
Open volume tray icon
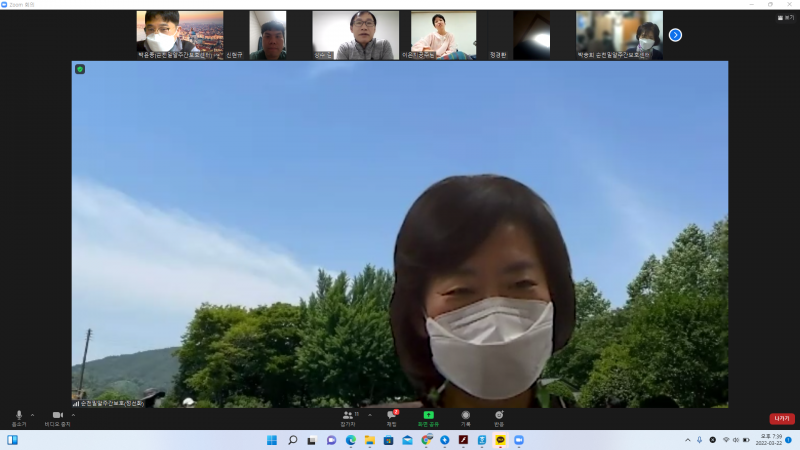point(736,440)
